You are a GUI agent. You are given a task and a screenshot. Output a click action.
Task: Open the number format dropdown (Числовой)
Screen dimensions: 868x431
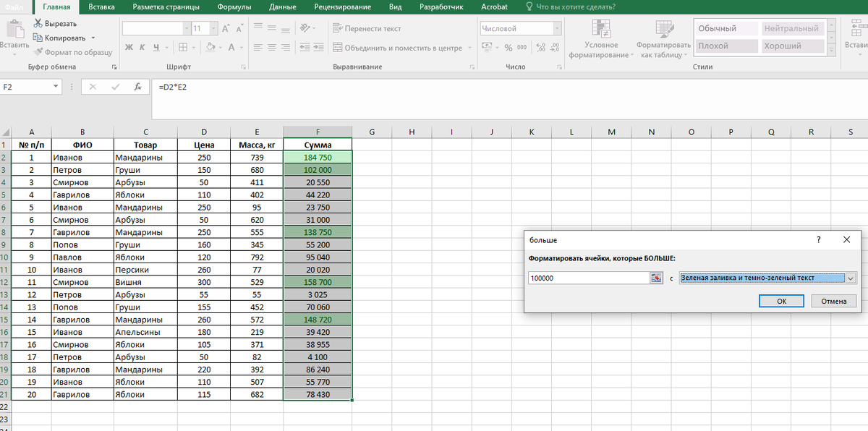(558, 28)
